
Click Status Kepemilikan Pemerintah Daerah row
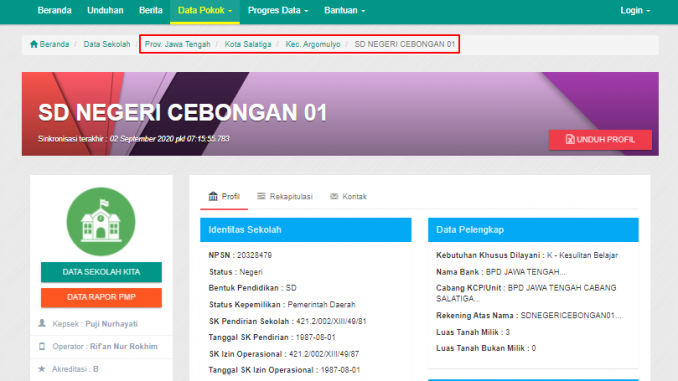tap(282, 304)
